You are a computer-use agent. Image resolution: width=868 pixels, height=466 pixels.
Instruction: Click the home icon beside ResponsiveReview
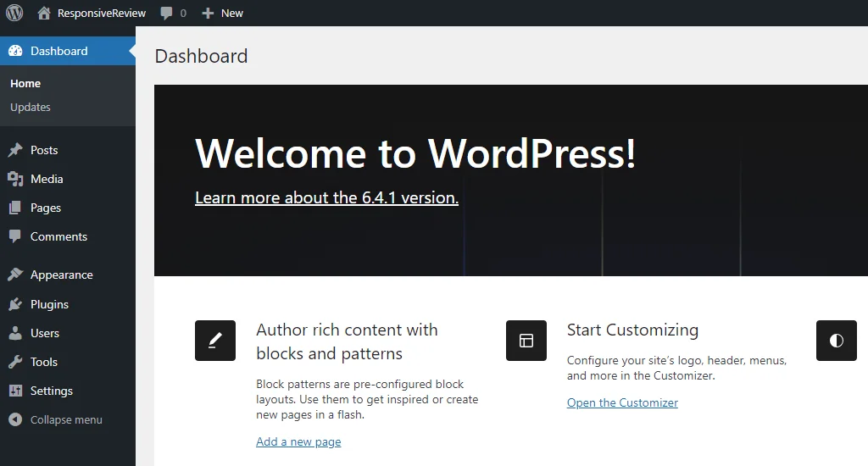pyautogui.click(x=44, y=13)
